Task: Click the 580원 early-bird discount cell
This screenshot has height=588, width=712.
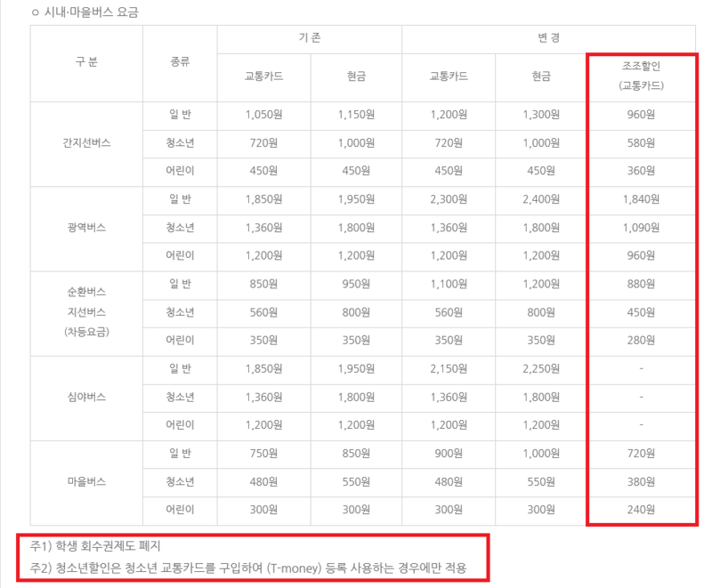Action: 641,143
